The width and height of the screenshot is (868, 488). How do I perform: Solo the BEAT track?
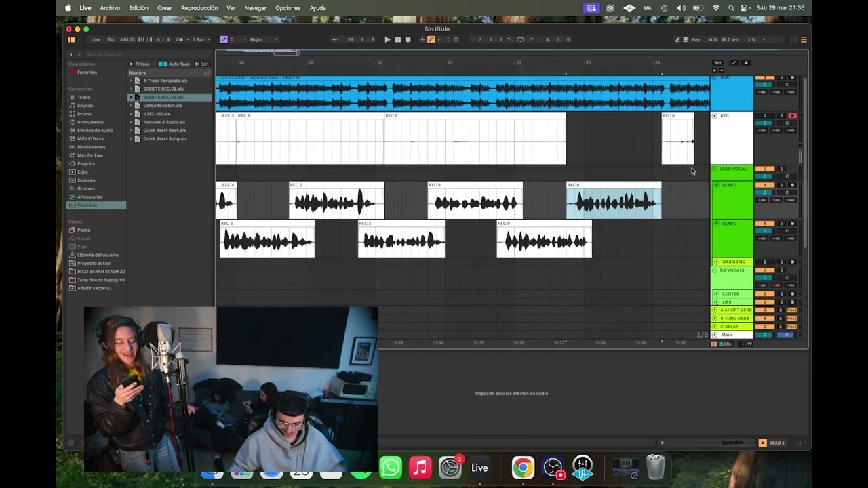point(781,77)
